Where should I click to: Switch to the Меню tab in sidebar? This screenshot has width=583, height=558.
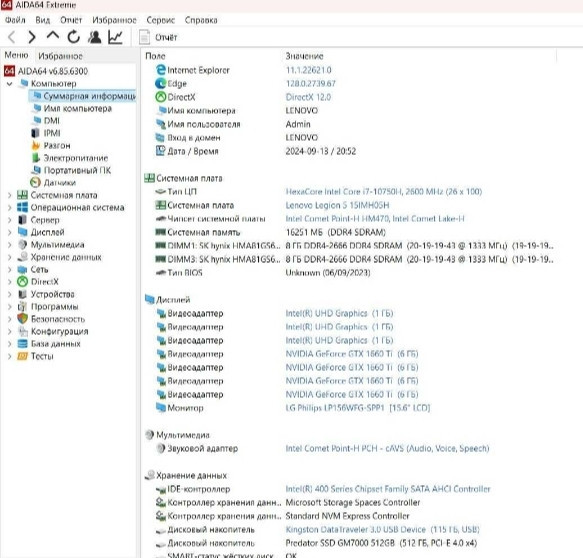tap(16, 55)
